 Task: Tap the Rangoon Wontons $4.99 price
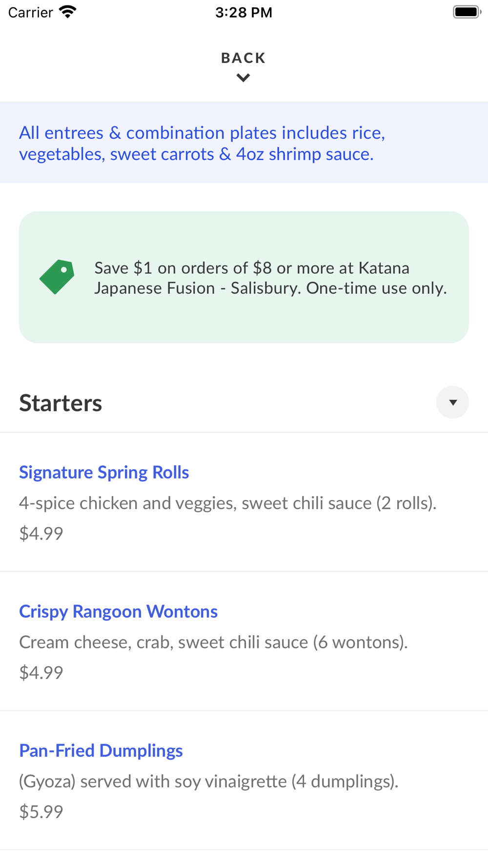click(x=41, y=672)
